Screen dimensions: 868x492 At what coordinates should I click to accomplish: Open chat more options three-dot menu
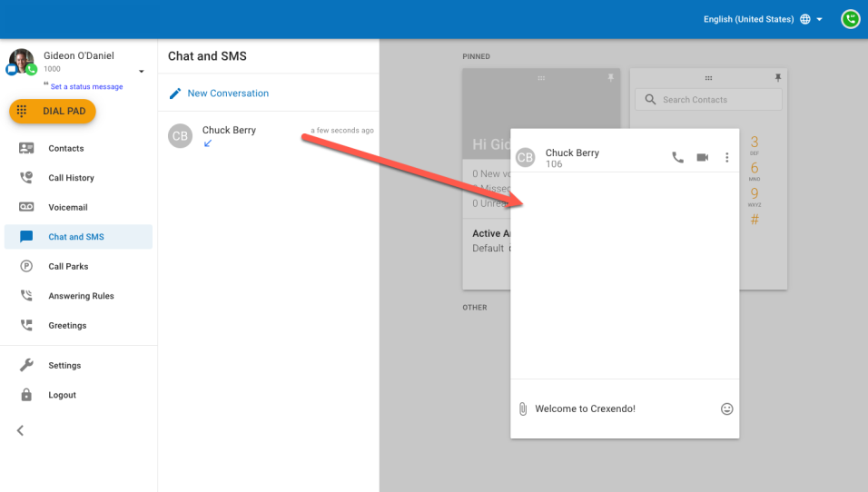click(727, 158)
